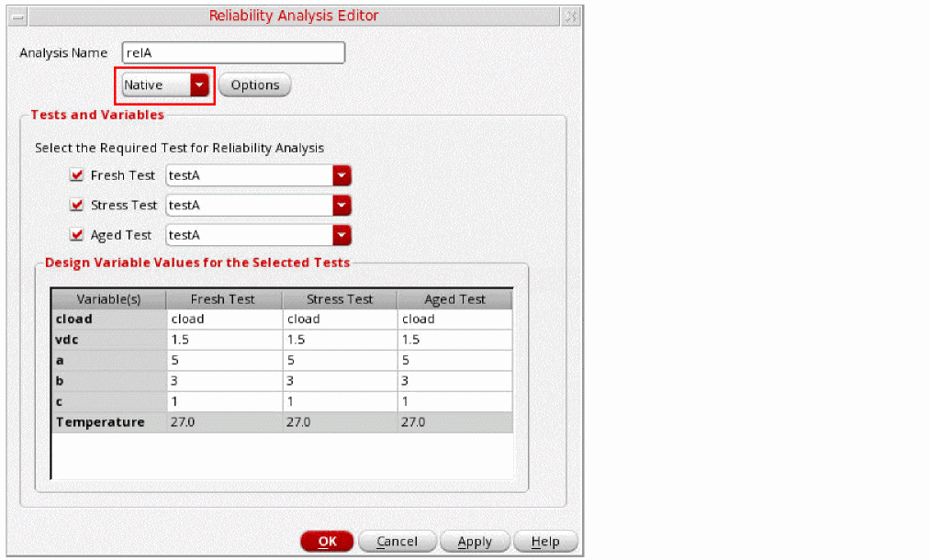
Task: Select the Aged Test column header
Action: click(x=455, y=299)
